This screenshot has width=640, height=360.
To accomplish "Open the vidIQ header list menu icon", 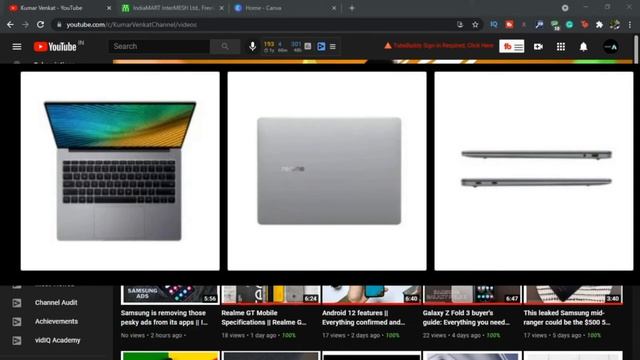I will (333, 47).
